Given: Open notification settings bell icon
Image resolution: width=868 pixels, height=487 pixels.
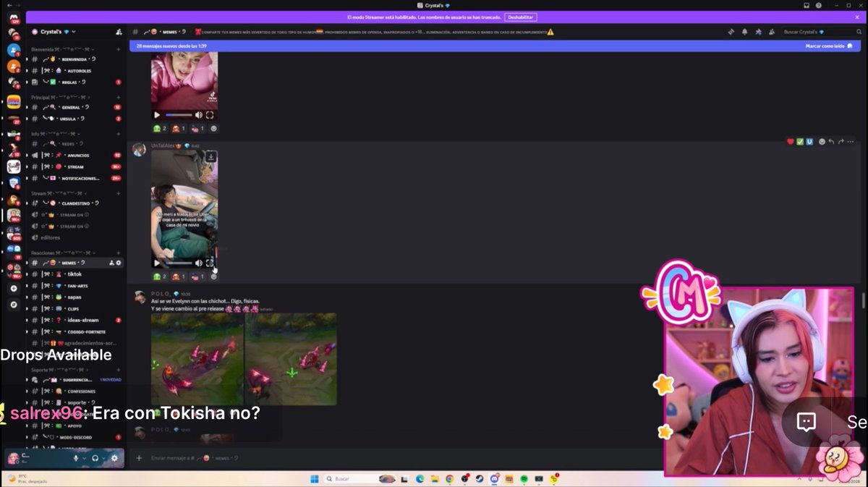Looking at the screenshot, I should click(x=744, y=32).
